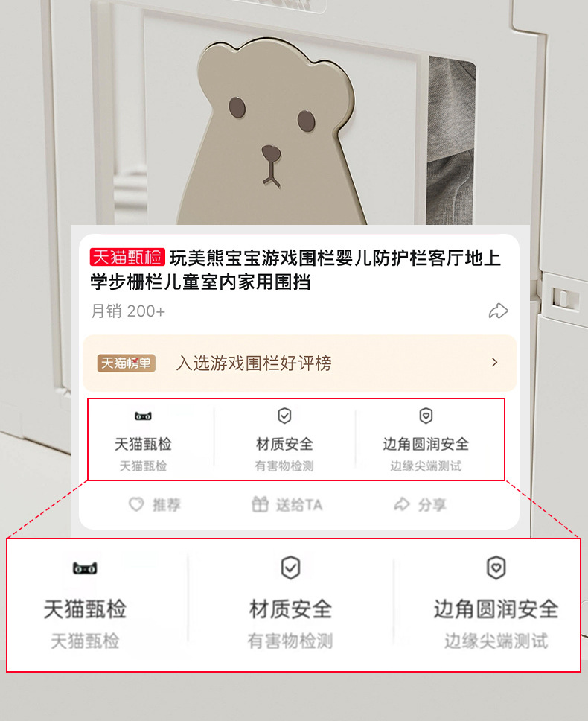
Task: Click the enlarged shield checkmark icon
Action: (x=291, y=568)
